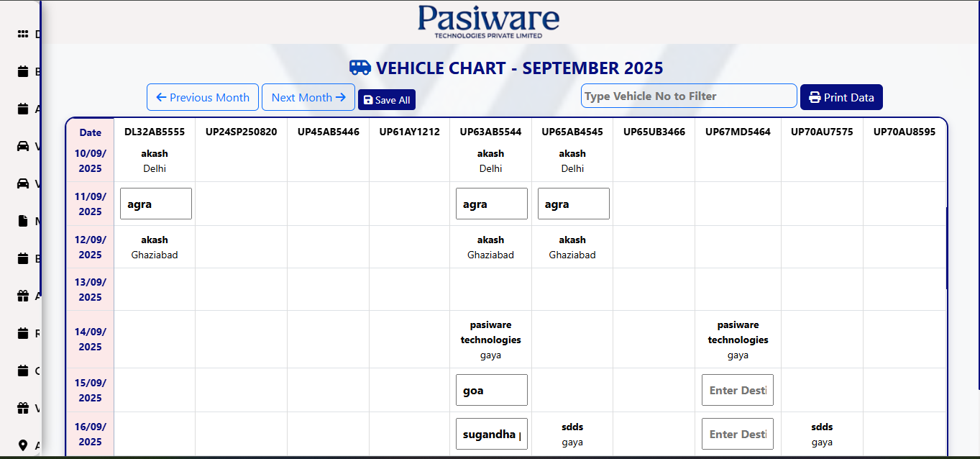Click the UP24SP250820 column header

click(241, 132)
